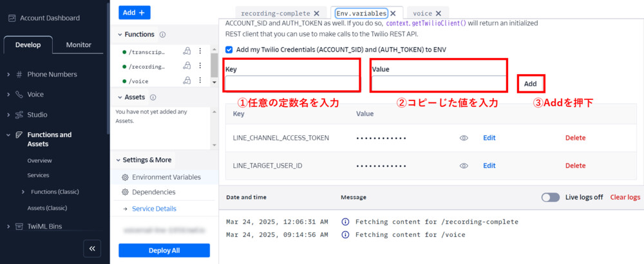Image resolution: width=644 pixels, height=264 pixels.
Task: Open Overview under Functions and Assets
Action: (x=39, y=160)
